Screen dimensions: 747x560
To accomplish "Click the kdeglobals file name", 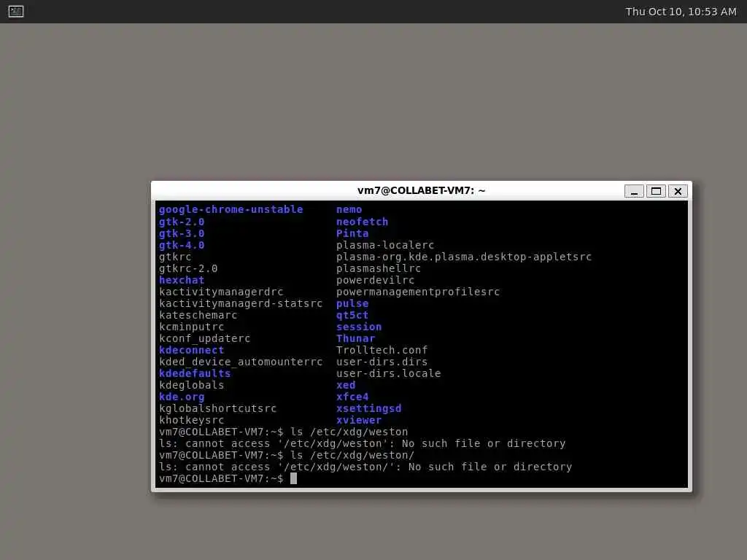I will click(192, 385).
